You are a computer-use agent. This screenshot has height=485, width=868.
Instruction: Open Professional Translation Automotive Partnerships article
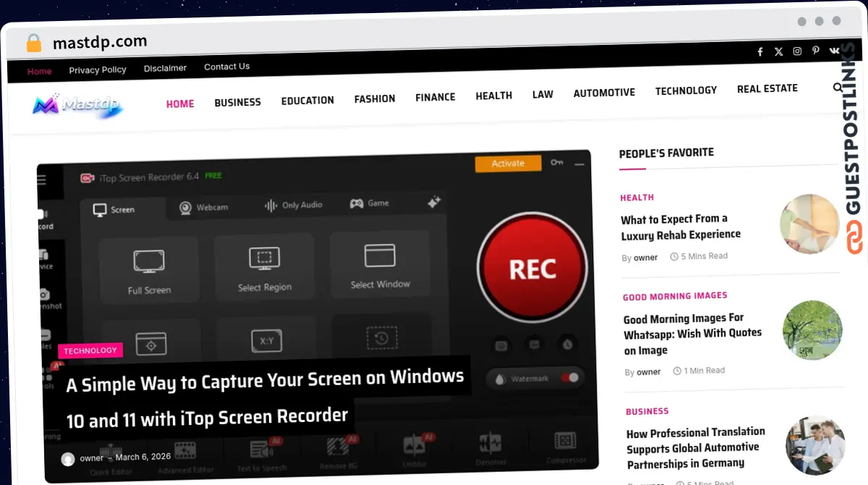coord(696,447)
